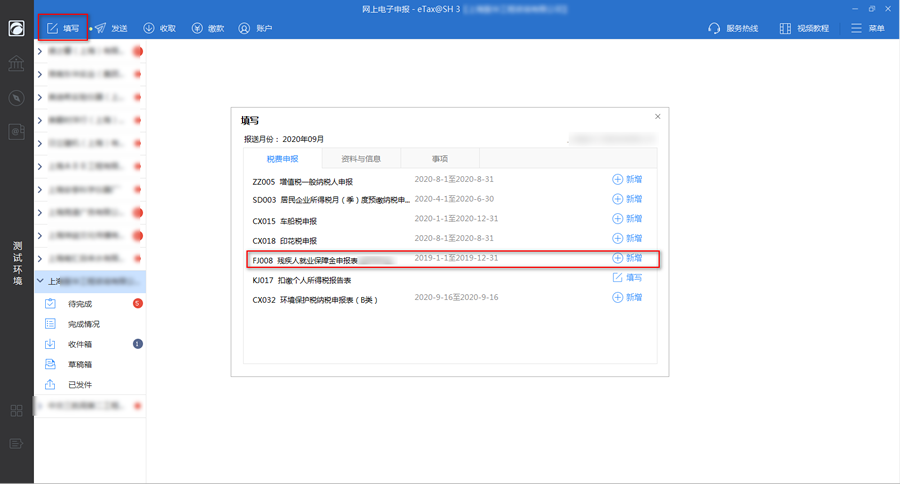Open 待完成 pending items
The image size is (900, 484).
click(80, 304)
